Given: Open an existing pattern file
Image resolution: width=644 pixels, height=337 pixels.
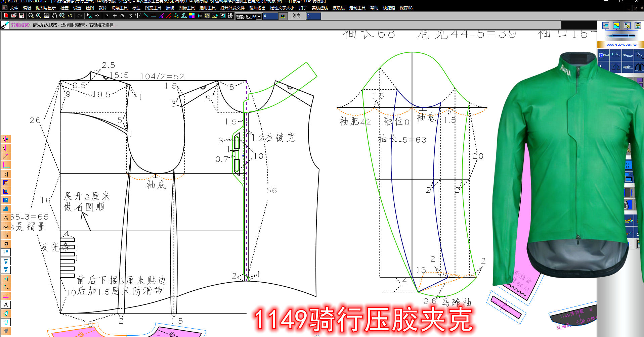Looking at the screenshot, I should click(x=14, y=16).
